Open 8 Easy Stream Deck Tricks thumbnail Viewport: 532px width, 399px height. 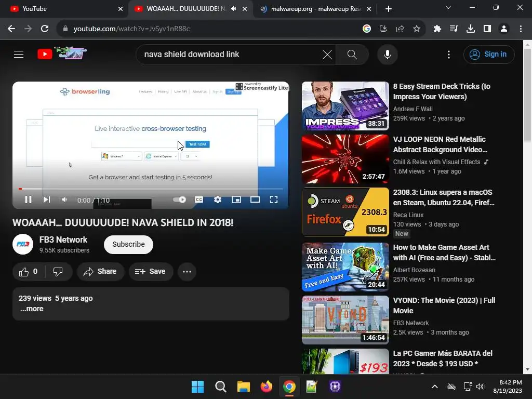345,106
